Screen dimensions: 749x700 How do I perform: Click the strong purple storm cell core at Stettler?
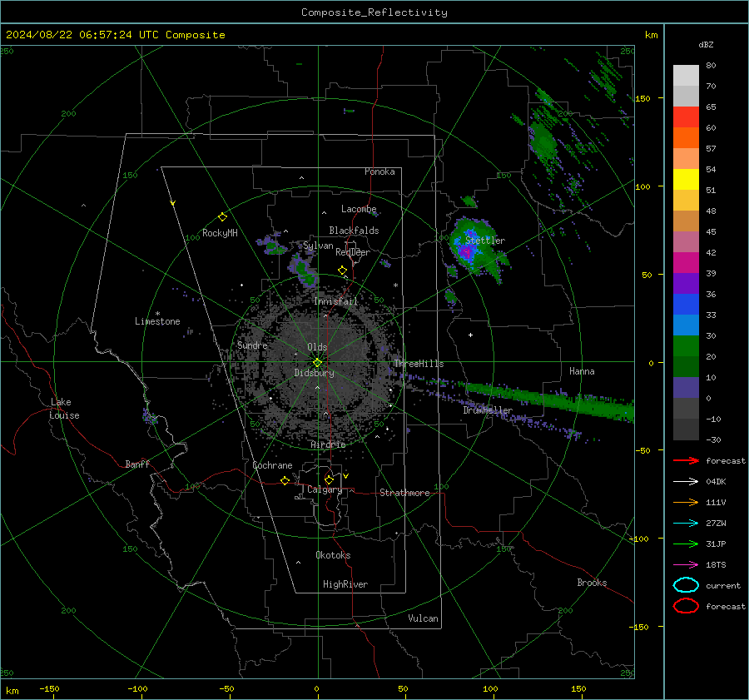click(x=464, y=251)
